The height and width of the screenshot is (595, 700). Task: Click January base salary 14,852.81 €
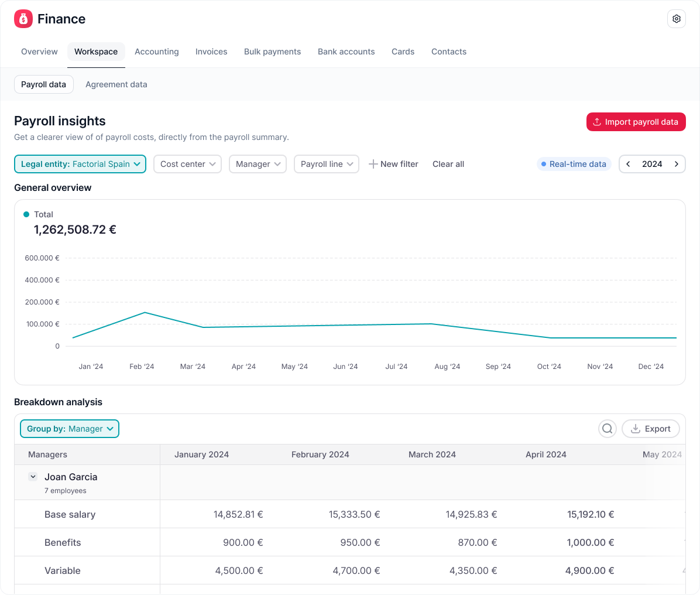tap(238, 514)
